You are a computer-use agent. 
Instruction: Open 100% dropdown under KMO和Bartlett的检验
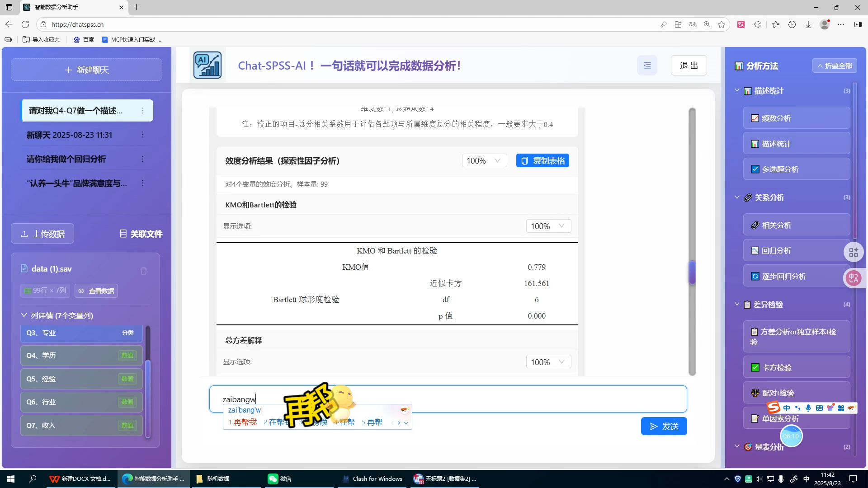coord(548,226)
